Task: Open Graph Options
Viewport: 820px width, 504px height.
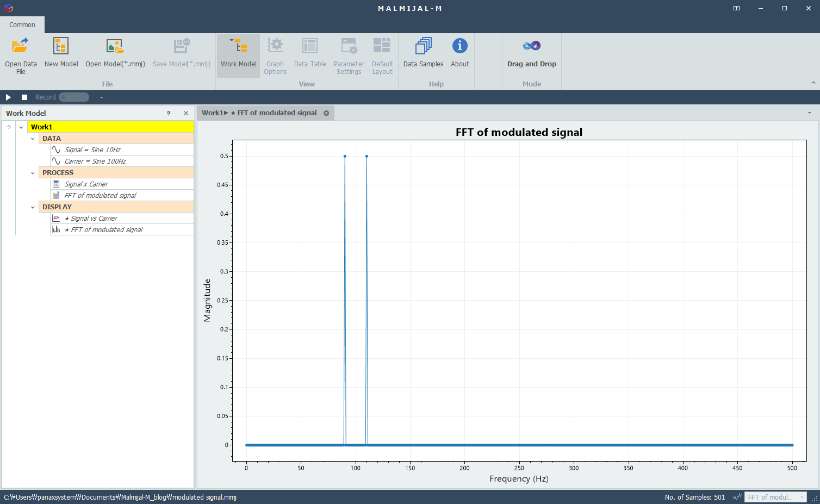Action: point(275,56)
